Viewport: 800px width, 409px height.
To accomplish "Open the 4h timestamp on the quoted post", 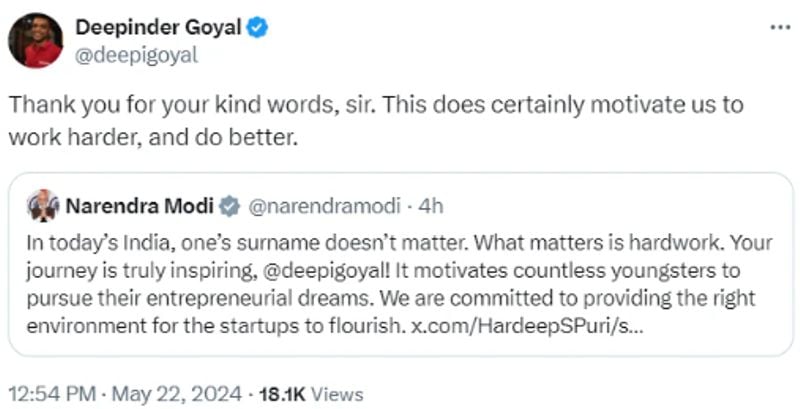I will [431, 207].
